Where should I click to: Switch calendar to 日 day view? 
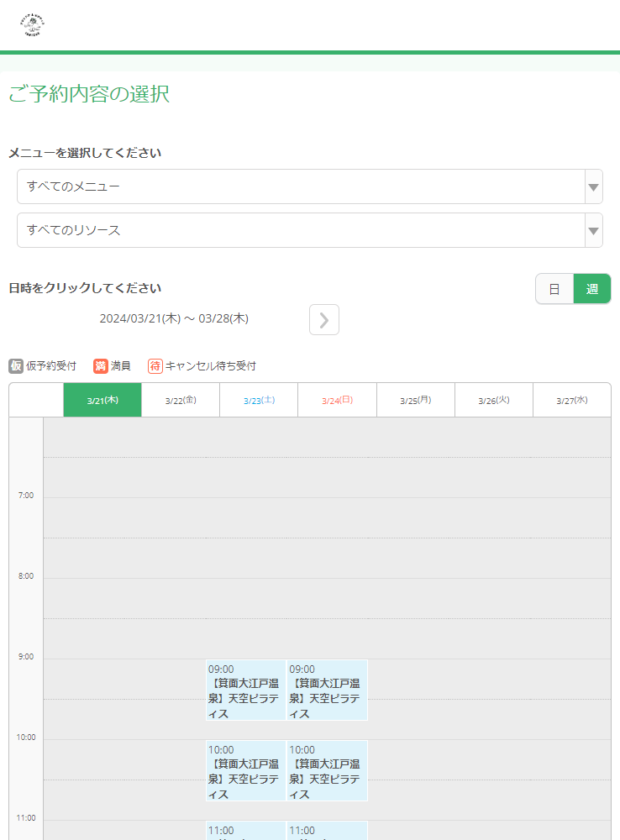click(x=554, y=288)
